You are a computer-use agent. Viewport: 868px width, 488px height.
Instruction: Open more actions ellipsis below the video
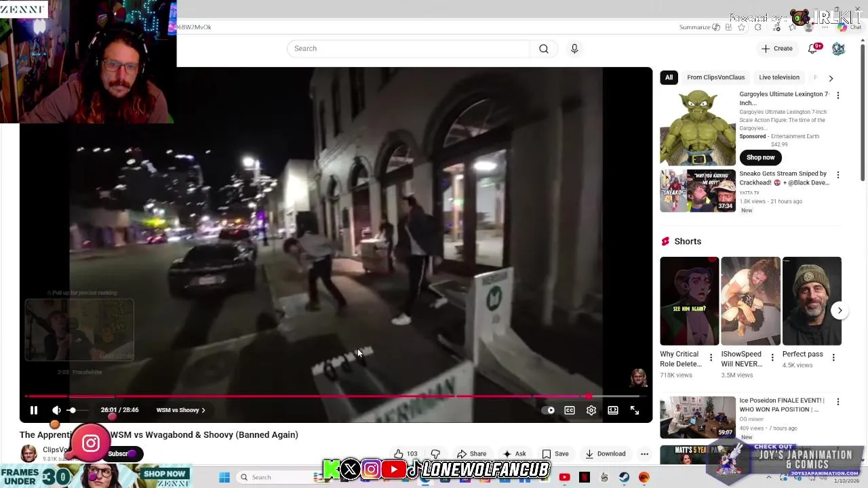coord(644,454)
